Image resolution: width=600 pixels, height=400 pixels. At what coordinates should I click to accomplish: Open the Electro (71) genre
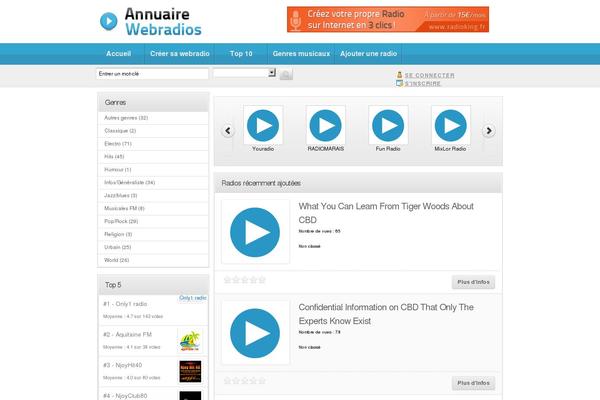(x=118, y=144)
